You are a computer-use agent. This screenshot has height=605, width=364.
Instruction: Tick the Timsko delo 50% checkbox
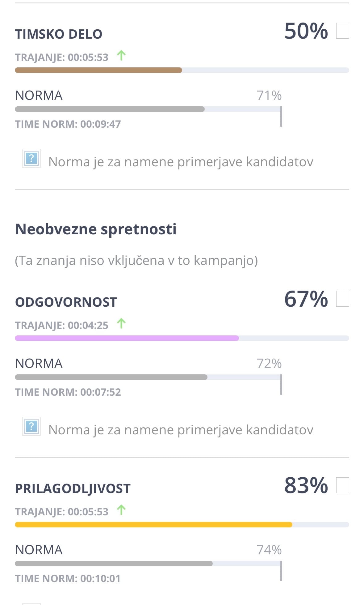342,31
